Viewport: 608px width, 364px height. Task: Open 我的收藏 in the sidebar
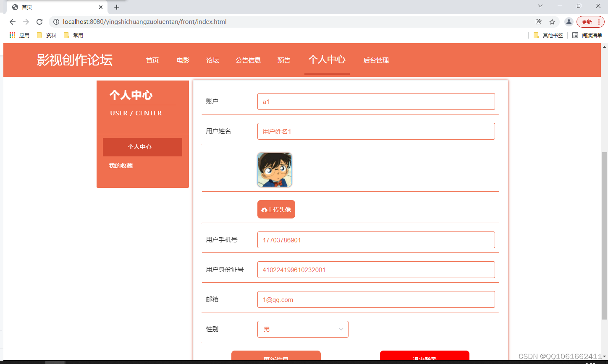[121, 165]
